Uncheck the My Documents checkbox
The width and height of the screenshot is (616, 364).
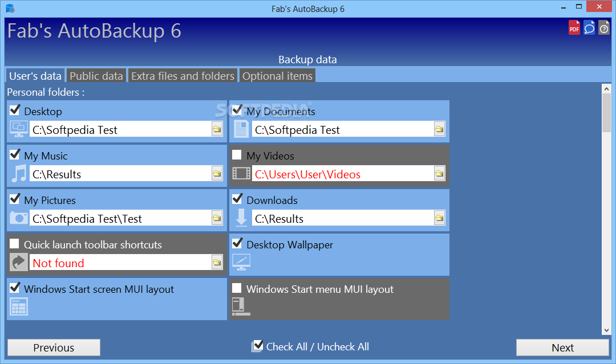pos(237,110)
